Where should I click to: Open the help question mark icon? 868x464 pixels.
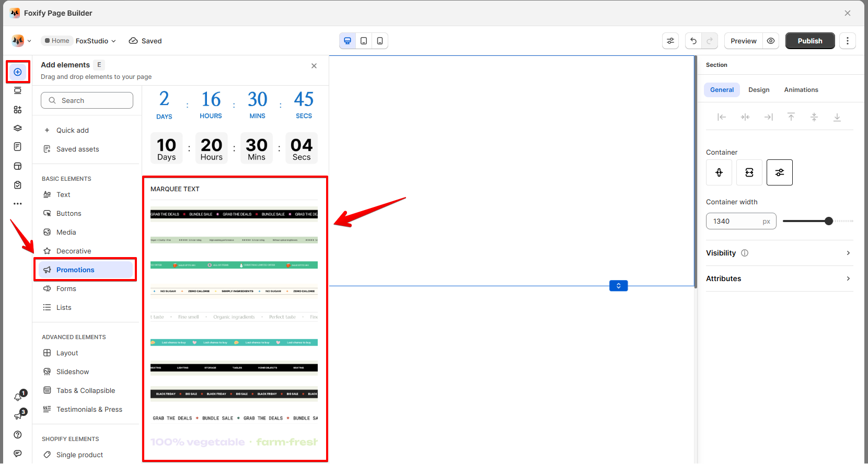coord(18,435)
